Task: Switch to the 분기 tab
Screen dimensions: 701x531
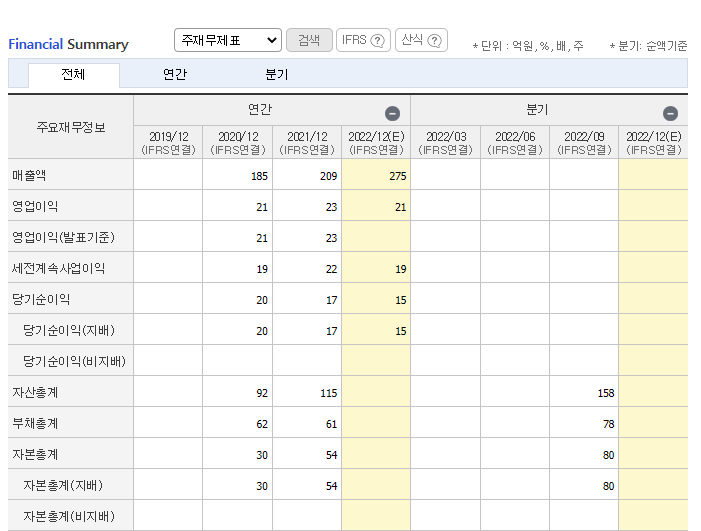Action: pyautogui.click(x=277, y=75)
